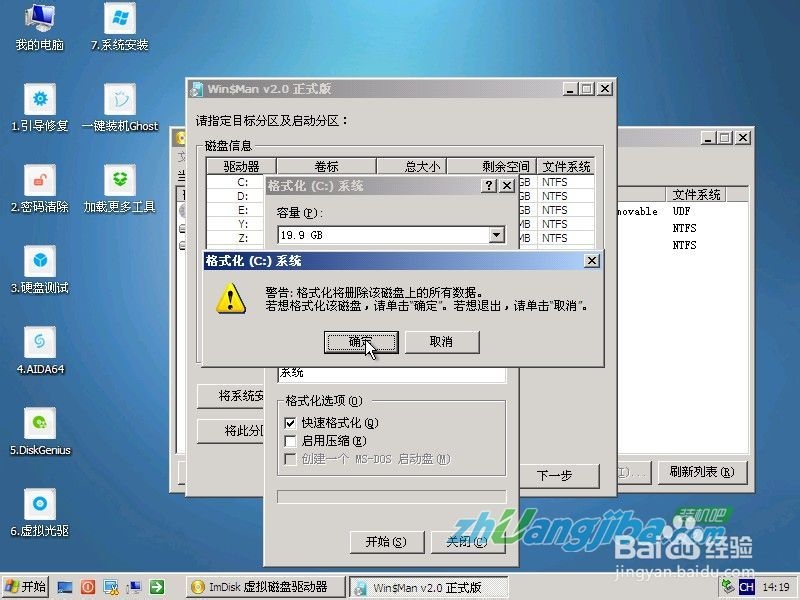The width and height of the screenshot is (800, 600).
Task: Enable the 启用压缩(E) checkbox
Action: click(290, 441)
